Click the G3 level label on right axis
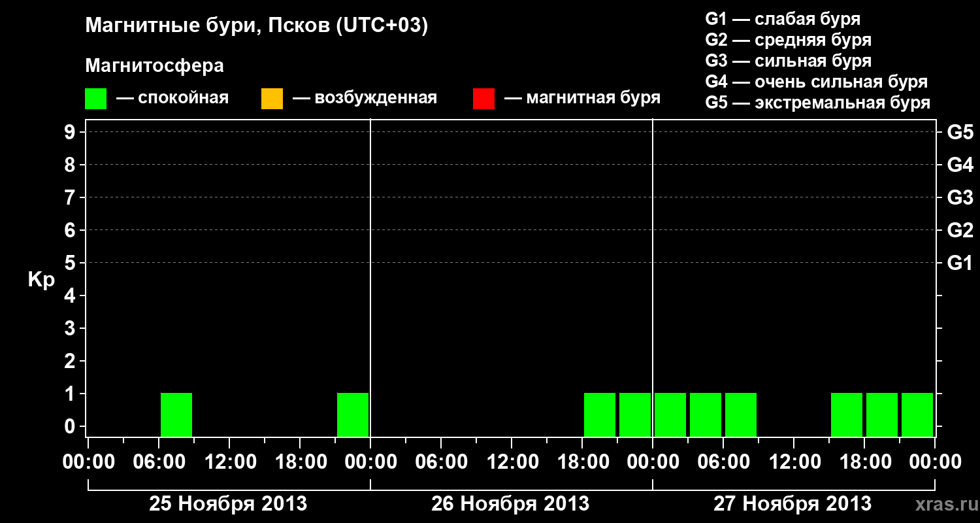Viewport: 980px width, 523px height. [960, 197]
